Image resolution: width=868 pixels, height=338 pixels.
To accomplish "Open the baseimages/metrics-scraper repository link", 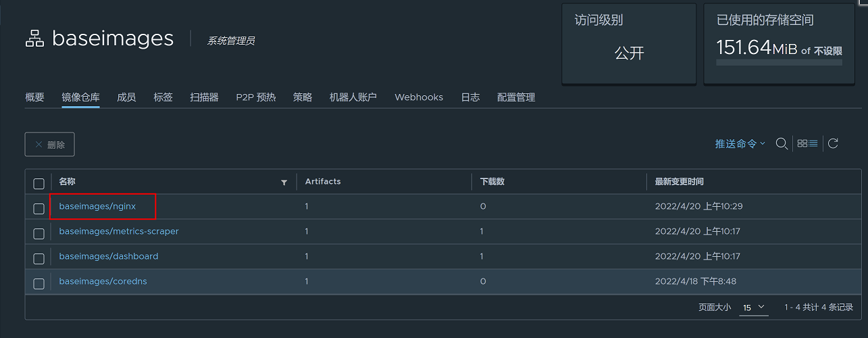I will tap(119, 231).
